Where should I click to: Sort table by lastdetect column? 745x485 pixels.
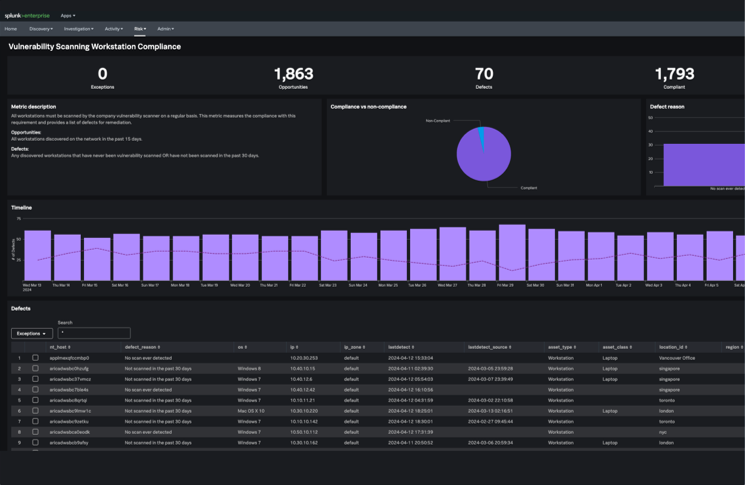tap(400, 346)
